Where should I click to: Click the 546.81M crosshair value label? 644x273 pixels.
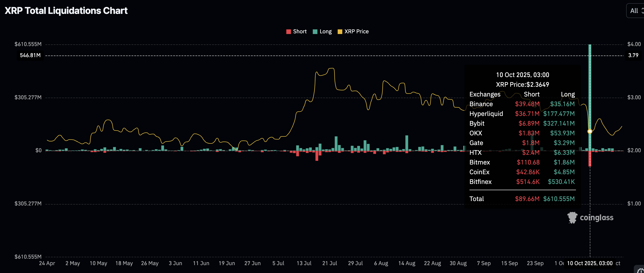(30, 55)
